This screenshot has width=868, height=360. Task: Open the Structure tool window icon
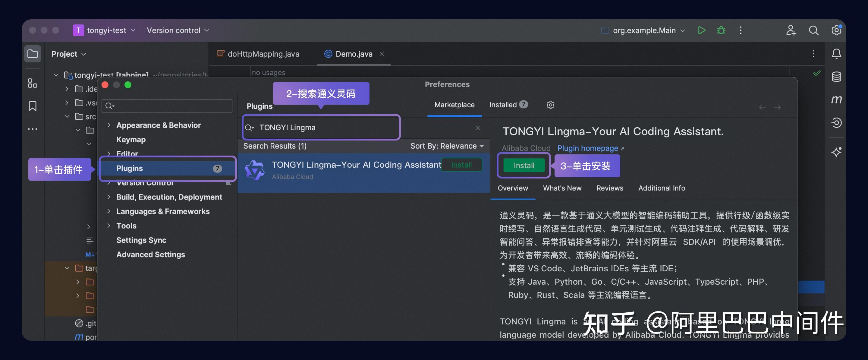(x=32, y=83)
